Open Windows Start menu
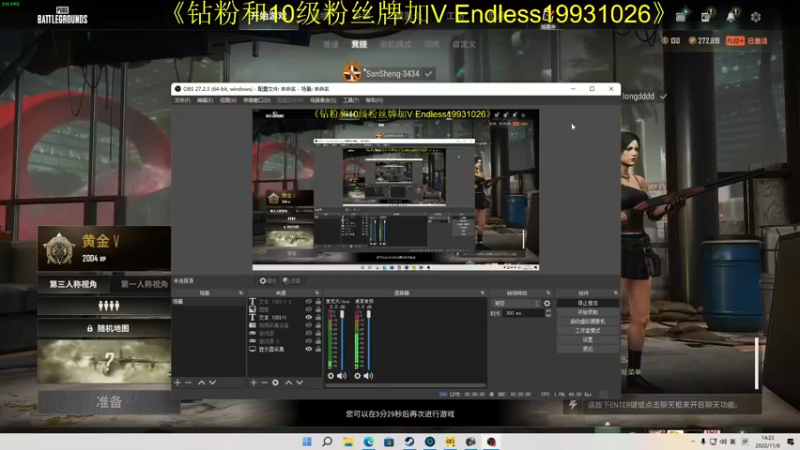Viewport: 800px width, 450px height. tap(307, 441)
